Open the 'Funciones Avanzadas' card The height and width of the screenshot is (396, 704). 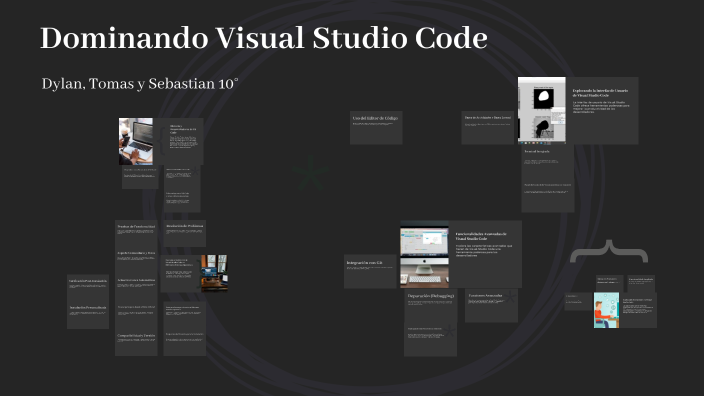pyautogui.click(x=491, y=305)
